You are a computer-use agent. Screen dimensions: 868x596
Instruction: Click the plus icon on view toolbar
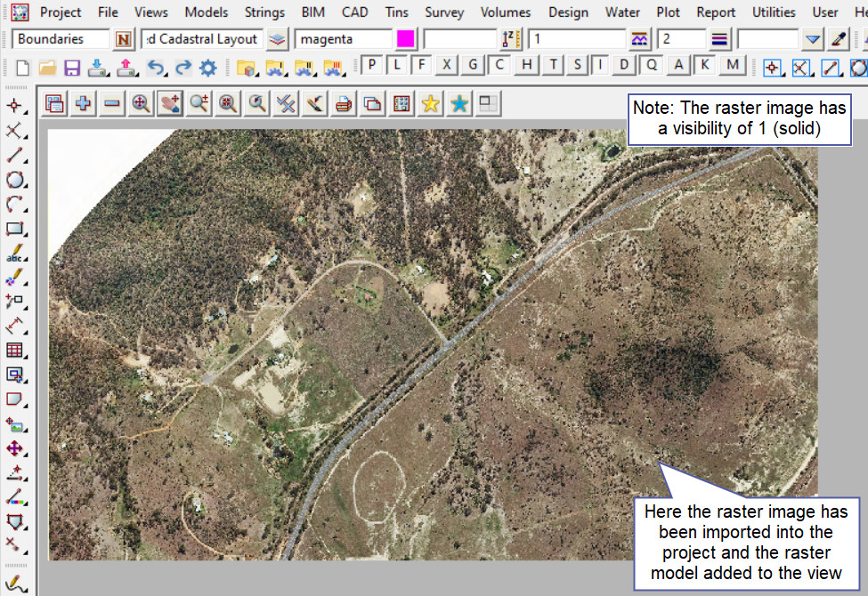click(x=83, y=104)
